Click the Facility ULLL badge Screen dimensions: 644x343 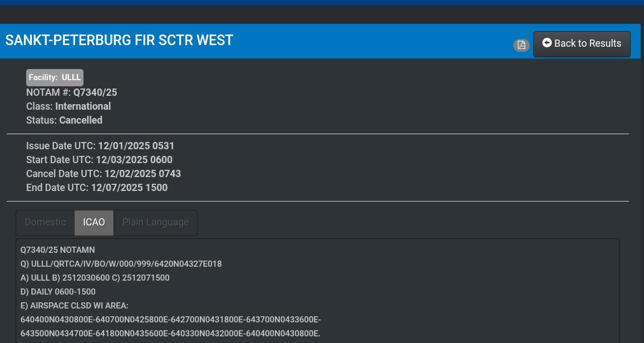click(x=55, y=77)
